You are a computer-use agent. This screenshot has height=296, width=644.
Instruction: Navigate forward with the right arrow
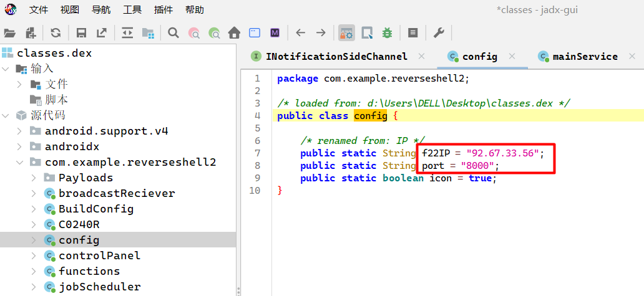(321, 33)
